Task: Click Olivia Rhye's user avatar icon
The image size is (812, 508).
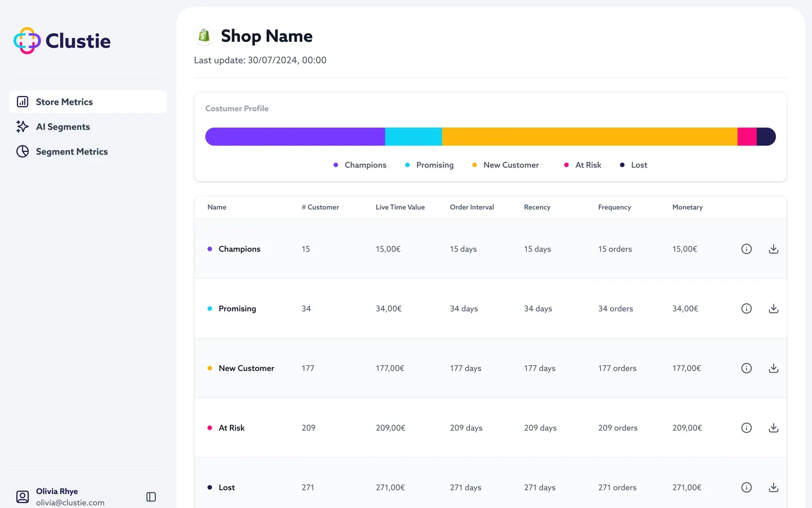Action: click(22, 497)
